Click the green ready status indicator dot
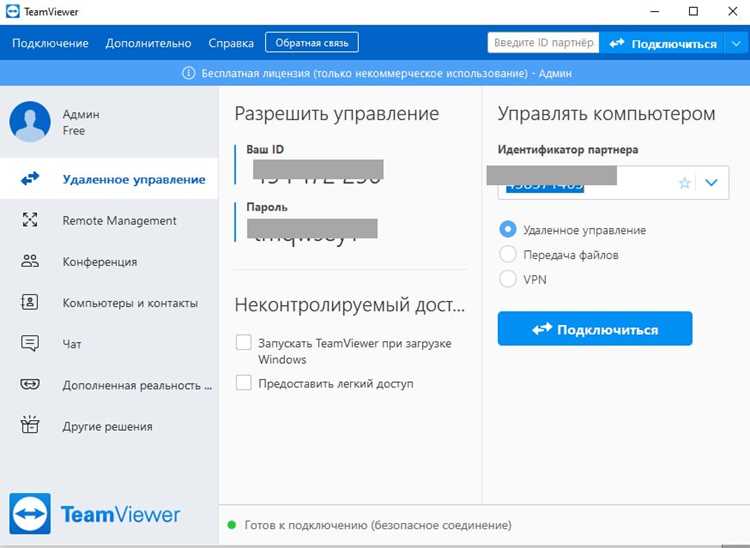750x548 pixels. point(232,525)
